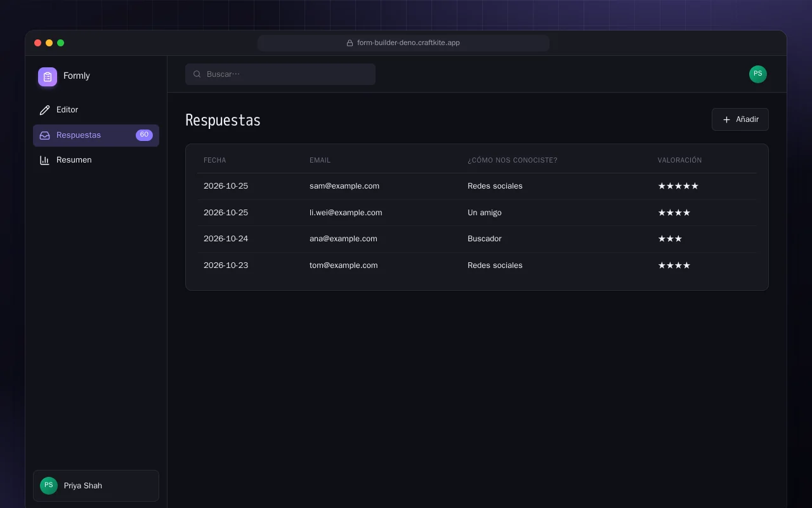Open Priya Shah's profile card

tap(96, 486)
